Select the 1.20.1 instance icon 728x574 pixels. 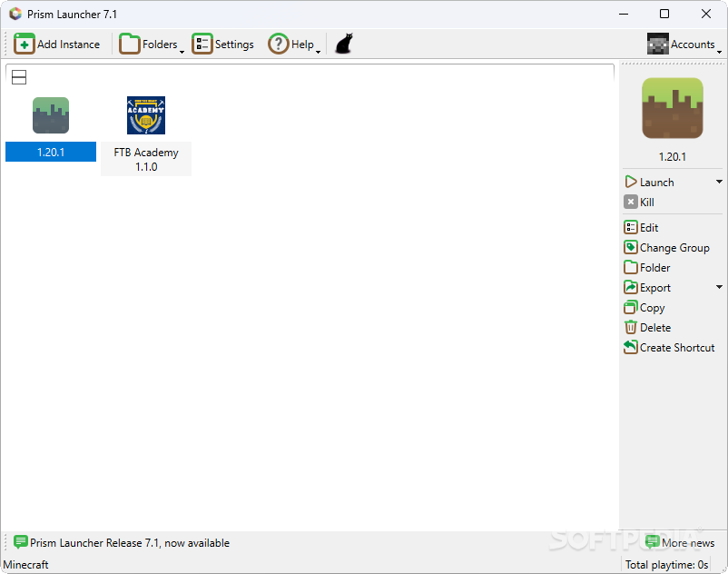(x=51, y=115)
